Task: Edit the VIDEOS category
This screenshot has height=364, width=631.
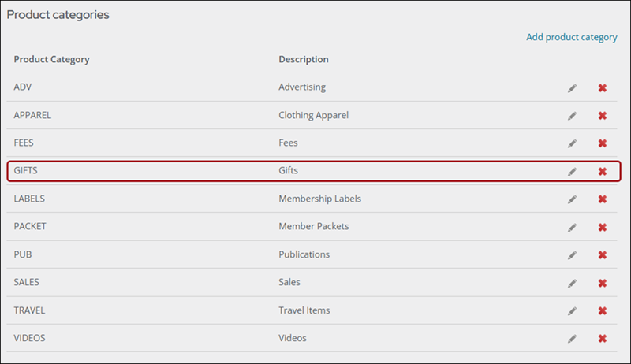Action: coord(573,339)
